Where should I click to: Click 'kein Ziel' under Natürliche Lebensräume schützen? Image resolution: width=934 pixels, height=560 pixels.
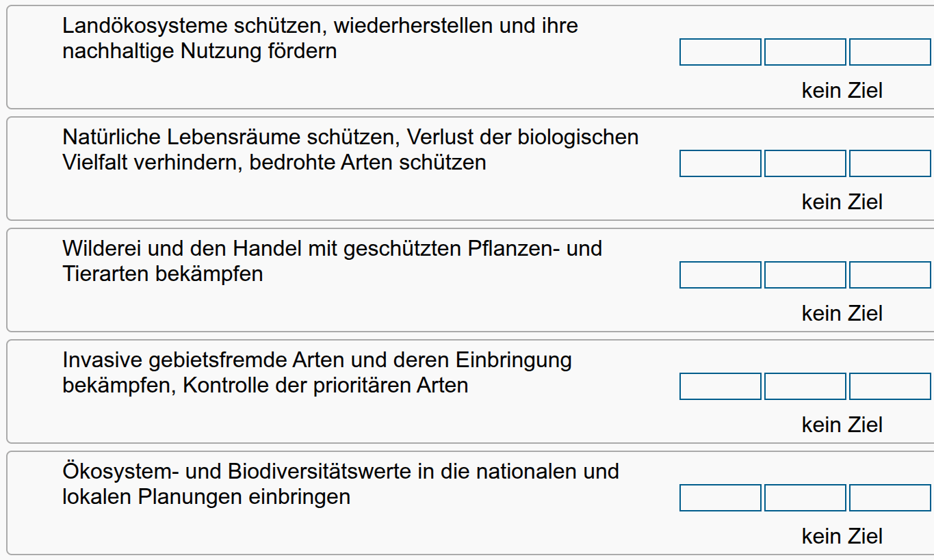842,202
